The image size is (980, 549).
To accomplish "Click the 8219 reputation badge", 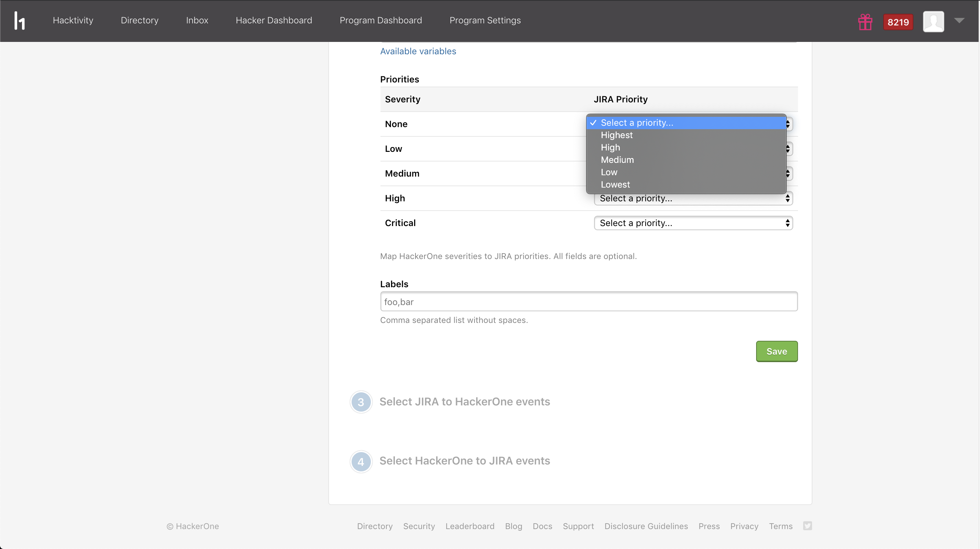I will click(x=898, y=22).
